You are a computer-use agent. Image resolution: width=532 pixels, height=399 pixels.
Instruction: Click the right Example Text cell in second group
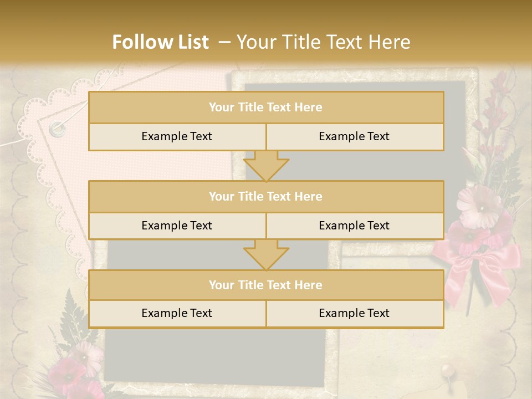click(354, 226)
